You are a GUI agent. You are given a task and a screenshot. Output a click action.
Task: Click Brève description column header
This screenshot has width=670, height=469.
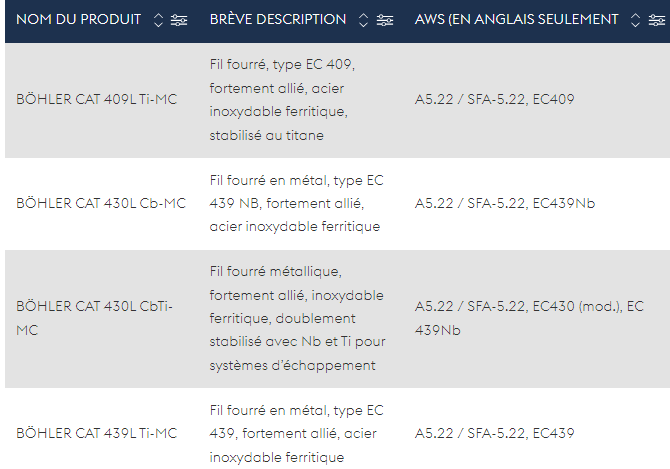[x=278, y=20]
